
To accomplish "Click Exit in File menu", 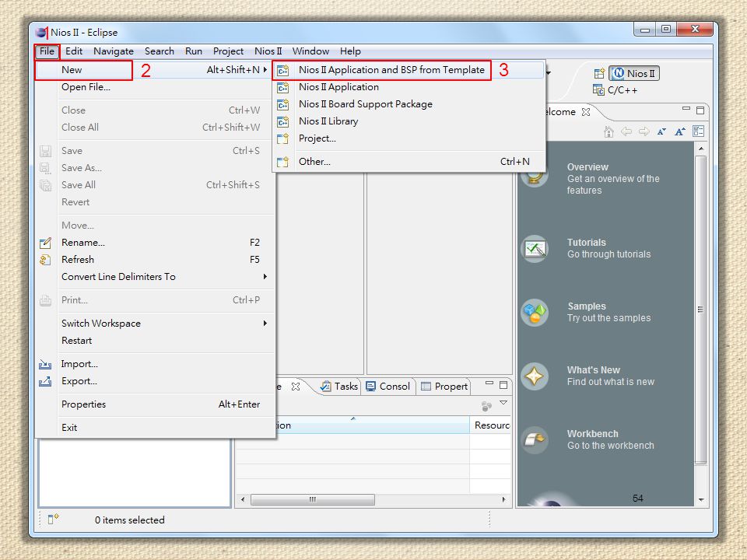I will (155, 428).
